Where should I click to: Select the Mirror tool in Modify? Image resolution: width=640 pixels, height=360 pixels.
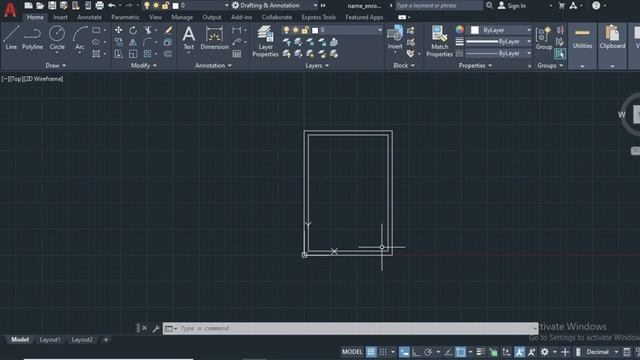133,42
